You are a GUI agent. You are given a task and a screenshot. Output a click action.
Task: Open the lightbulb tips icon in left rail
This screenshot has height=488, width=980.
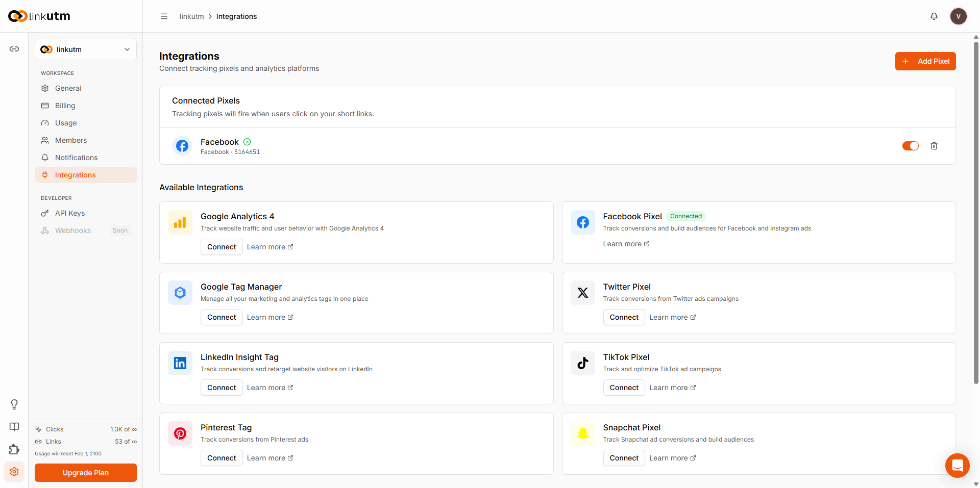(14, 404)
